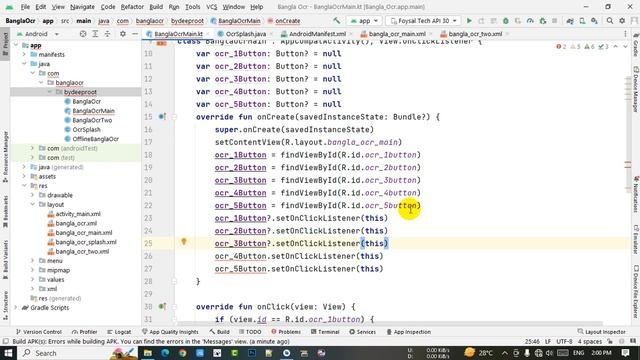
Task: Expand the drawable folder
Action: [32, 195]
